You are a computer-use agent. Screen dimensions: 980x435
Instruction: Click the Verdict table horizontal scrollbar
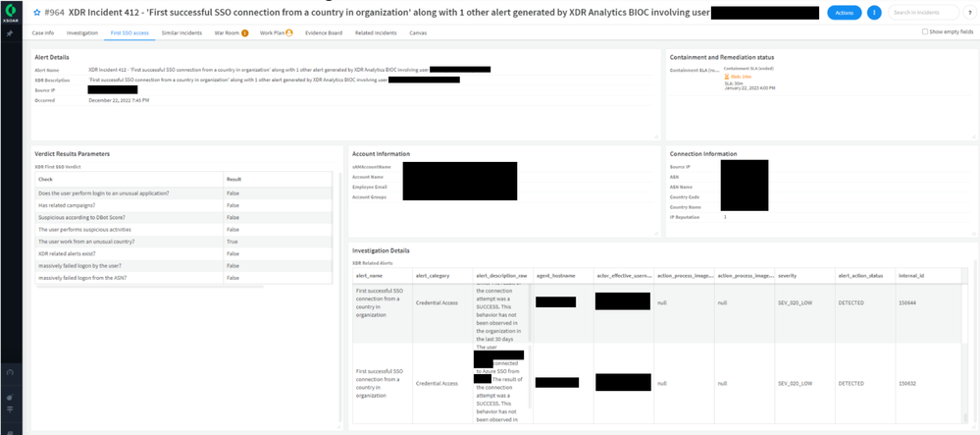point(150,287)
